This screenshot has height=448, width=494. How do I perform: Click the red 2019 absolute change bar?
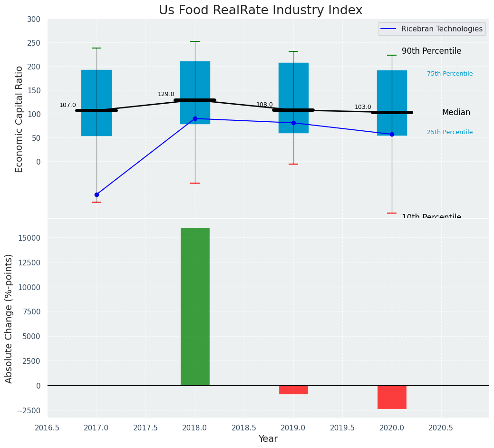pos(294,390)
